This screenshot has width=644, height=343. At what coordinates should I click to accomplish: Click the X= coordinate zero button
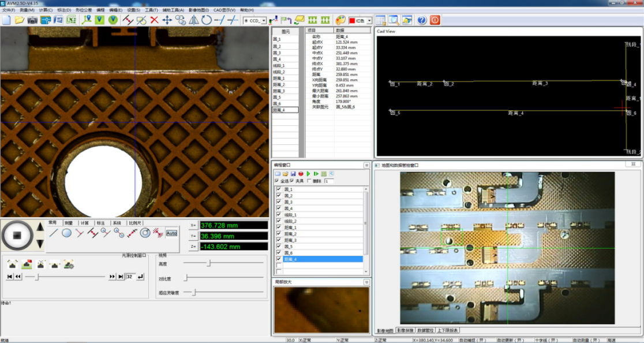pos(193,225)
